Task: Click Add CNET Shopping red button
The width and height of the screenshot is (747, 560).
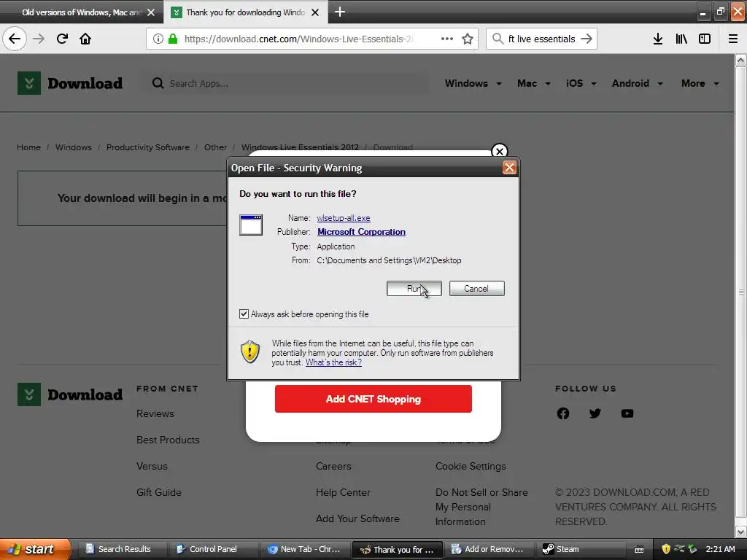Action: [373, 399]
